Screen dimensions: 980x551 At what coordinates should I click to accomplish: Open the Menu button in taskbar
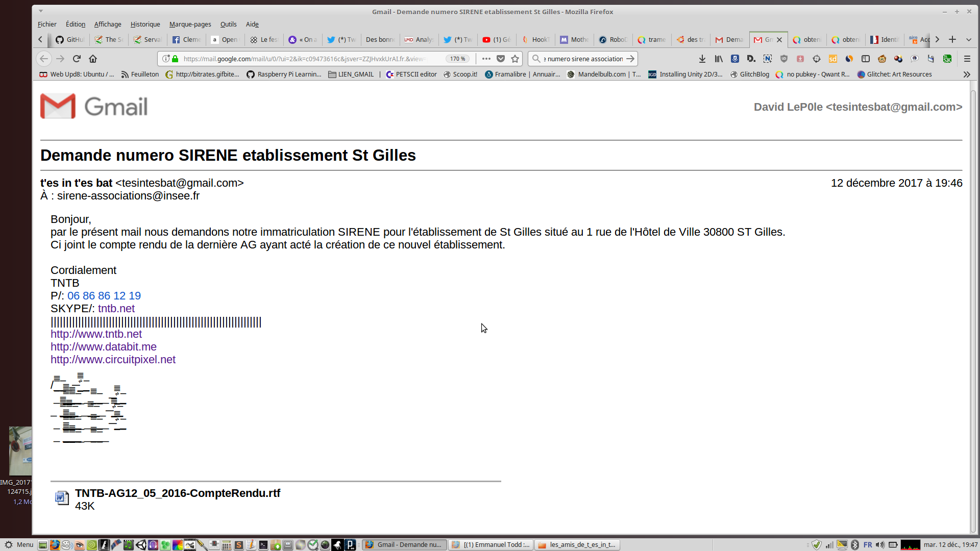pos(19,544)
